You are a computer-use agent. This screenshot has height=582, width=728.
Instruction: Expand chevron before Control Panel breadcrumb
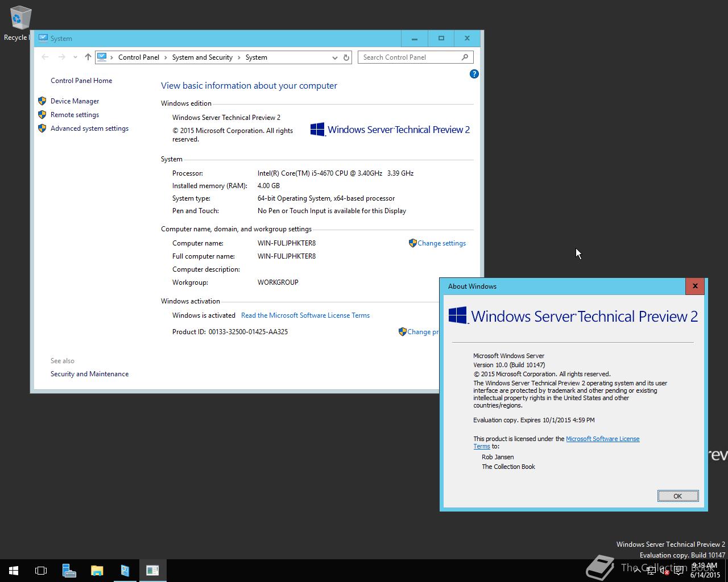pos(112,57)
